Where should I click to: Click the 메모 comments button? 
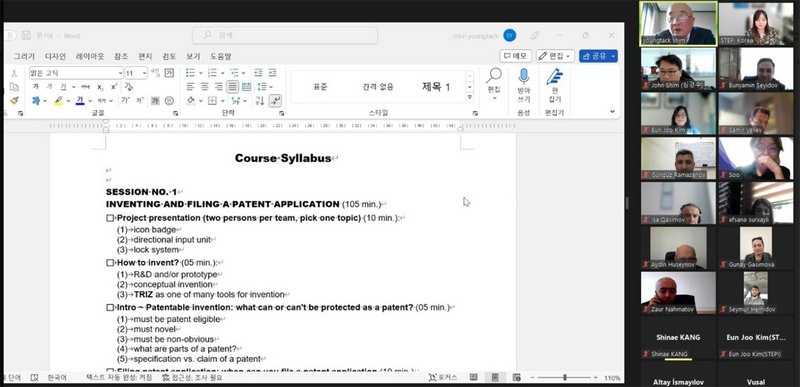516,56
